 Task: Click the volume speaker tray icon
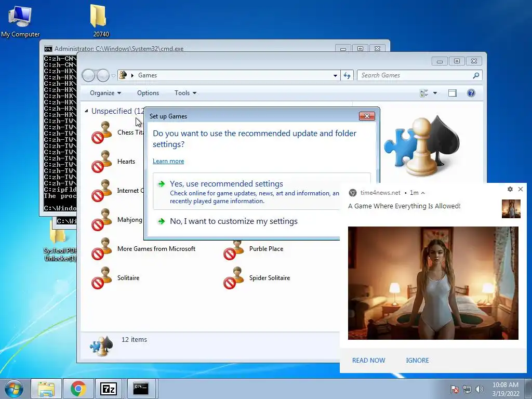click(x=480, y=389)
